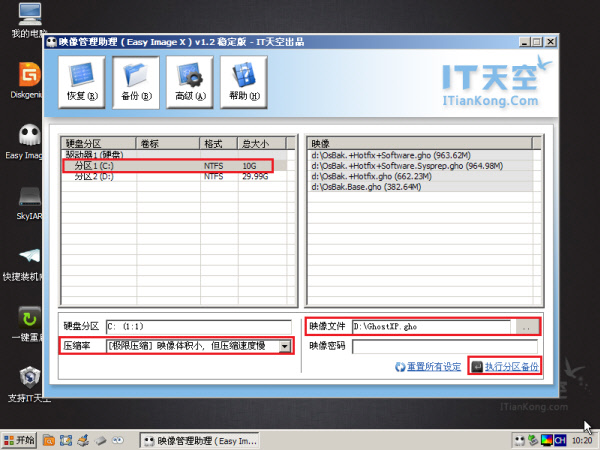Click the browse '..' button for image file
The width and height of the screenshot is (600, 450).
pos(527,327)
